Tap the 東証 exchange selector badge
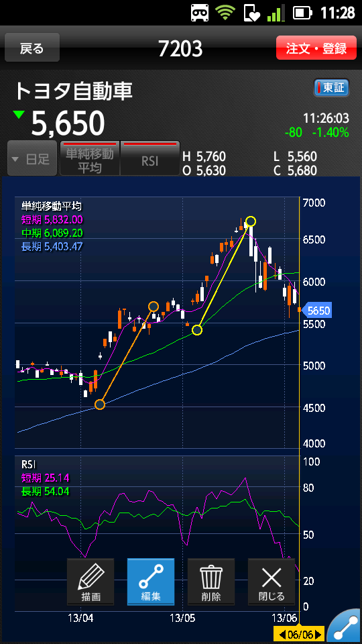Image resolution: width=362 pixels, height=644 pixels. (331, 88)
